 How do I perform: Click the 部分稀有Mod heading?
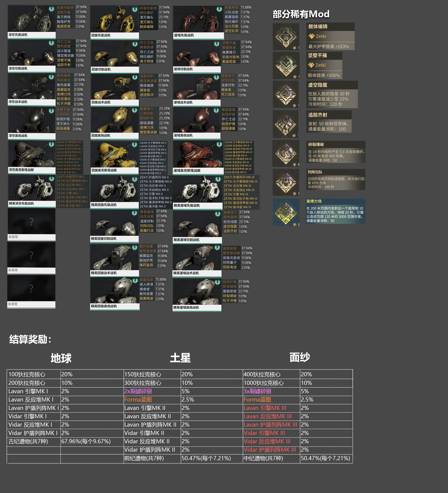[301, 14]
